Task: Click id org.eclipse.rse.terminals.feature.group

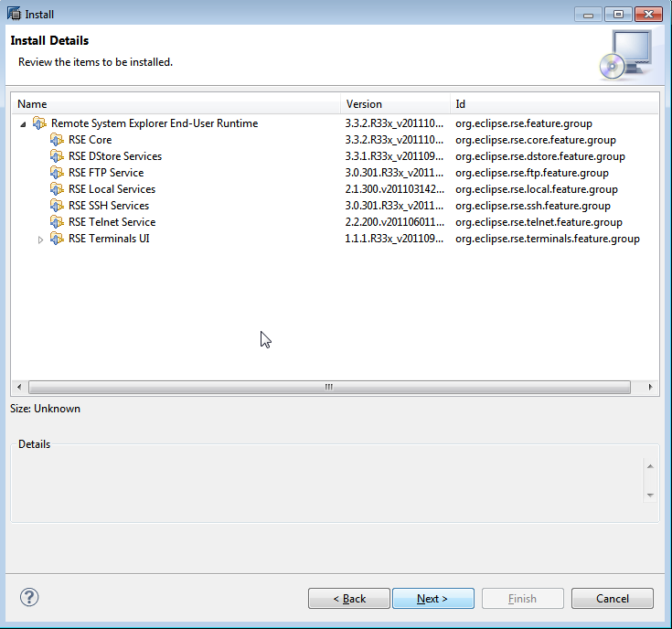Action: pyautogui.click(x=548, y=239)
